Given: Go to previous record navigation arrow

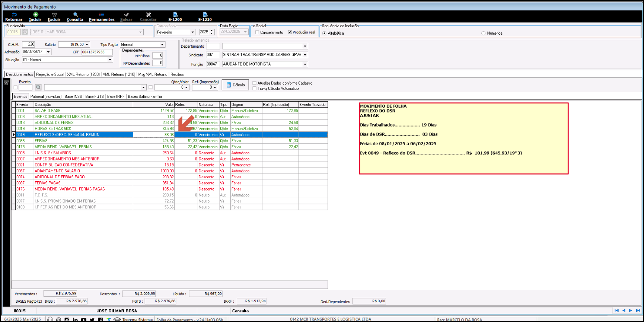Looking at the screenshot, I should pos(624,310).
